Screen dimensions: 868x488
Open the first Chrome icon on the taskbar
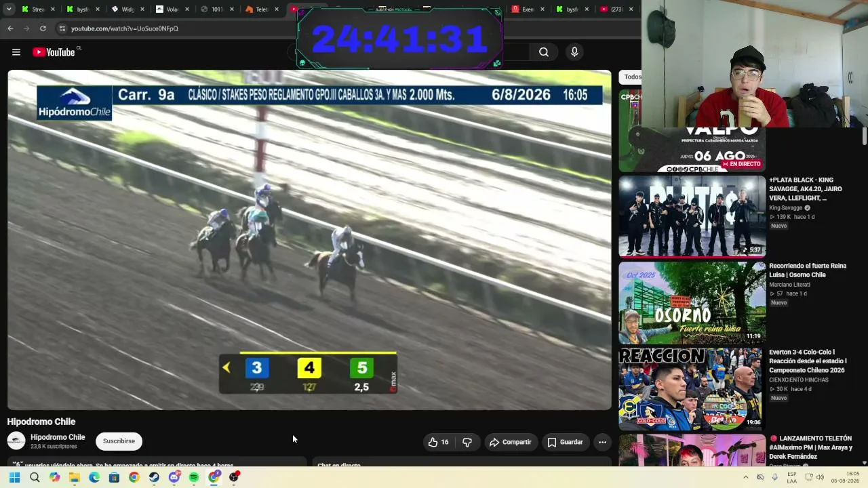(x=134, y=477)
